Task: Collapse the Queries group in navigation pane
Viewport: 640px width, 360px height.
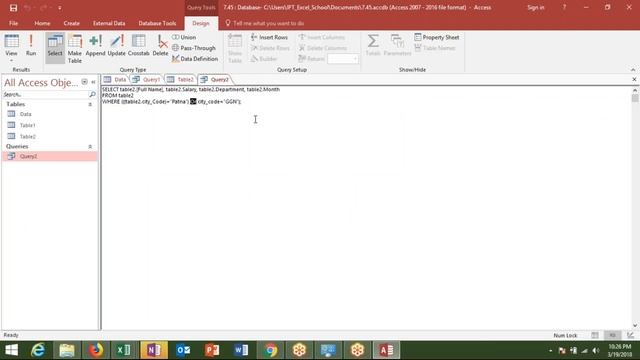Action: tap(90, 147)
